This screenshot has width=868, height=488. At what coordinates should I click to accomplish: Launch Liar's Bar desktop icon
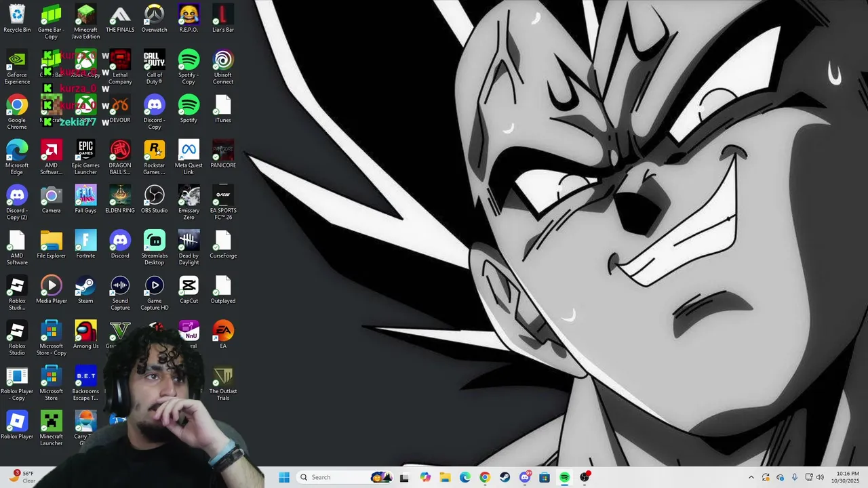223,18
